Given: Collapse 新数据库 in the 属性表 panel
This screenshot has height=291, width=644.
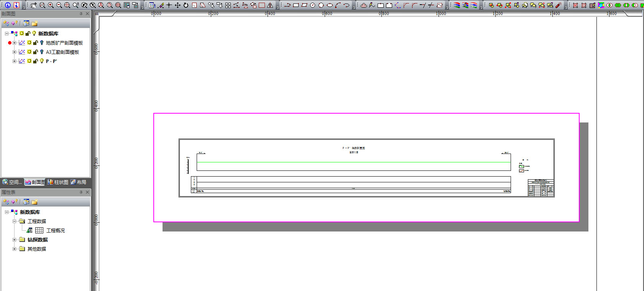Looking at the screenshot, I should coord(7,212).
